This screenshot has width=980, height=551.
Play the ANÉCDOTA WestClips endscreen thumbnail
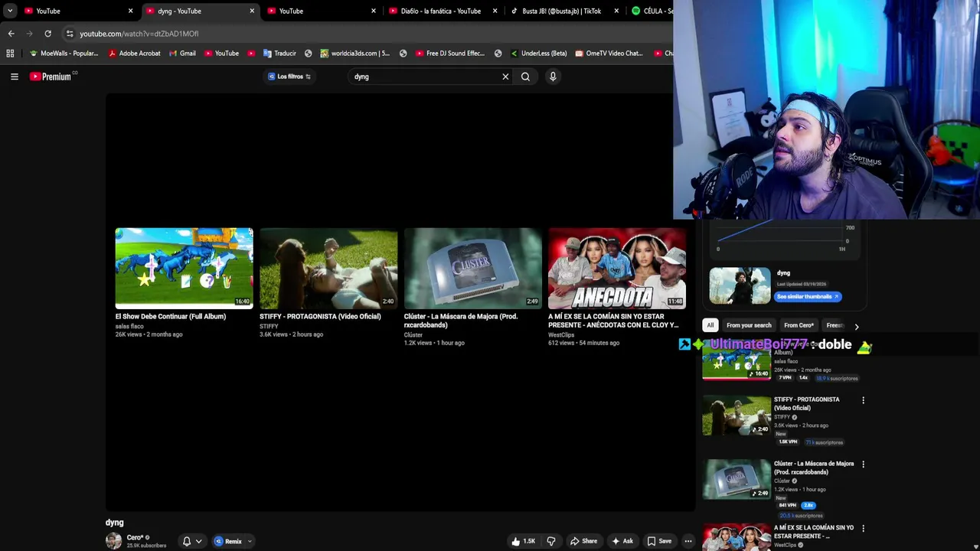[616, 268]
